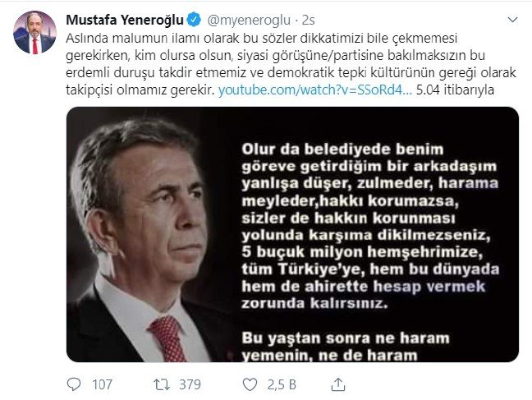The height and width of the screenshot is (400, 532).
Task: View the 2,5 B likes count
Action: [x=282, y=384]
